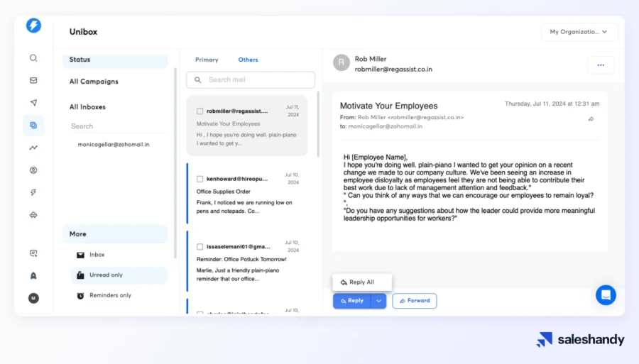639x364 pixels.
Task: Click the Unibox page title
Action: coord(83,32)
